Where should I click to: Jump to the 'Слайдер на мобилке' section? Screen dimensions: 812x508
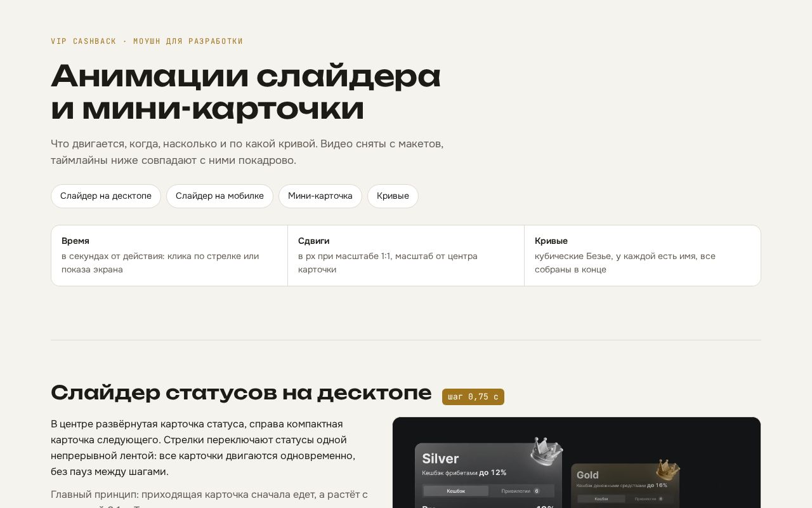click(x=219, y=196)
